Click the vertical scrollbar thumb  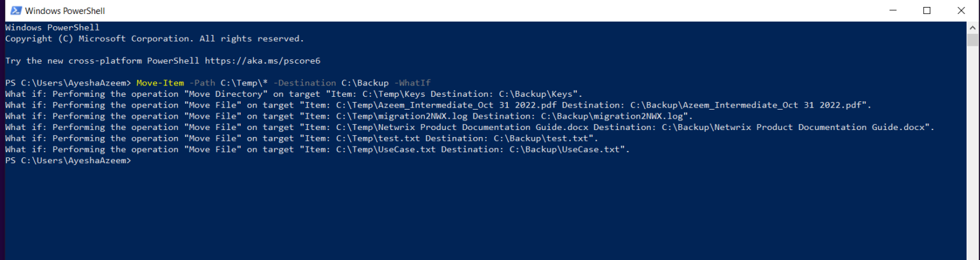coord(972,41)
